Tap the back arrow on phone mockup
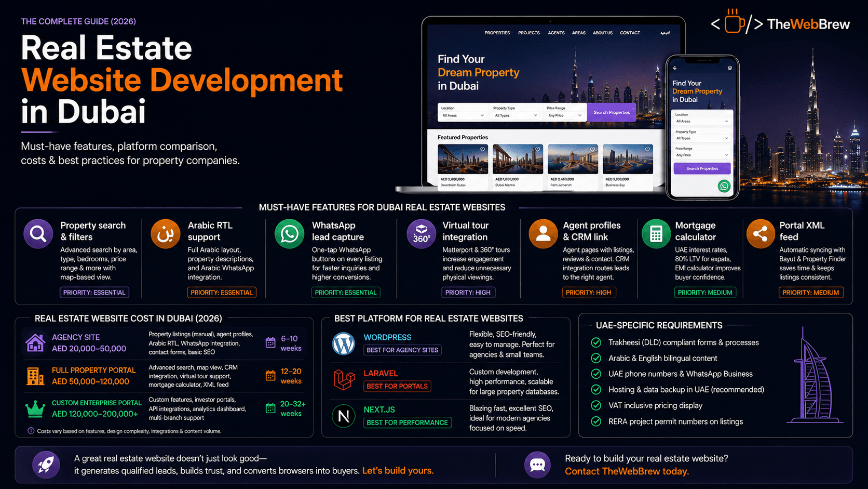Image resolution: width=868 pixels, height=489 pixels. pyautogui.click(x=675, y=68)
